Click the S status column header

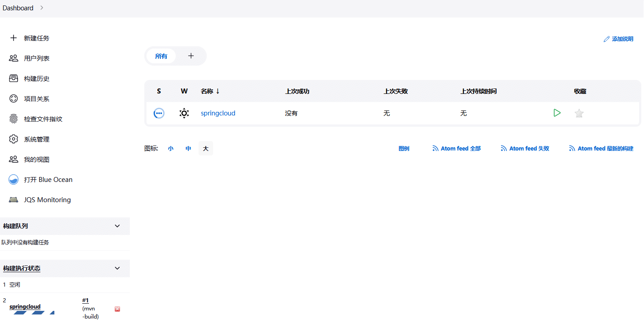(x=159, y=91)
